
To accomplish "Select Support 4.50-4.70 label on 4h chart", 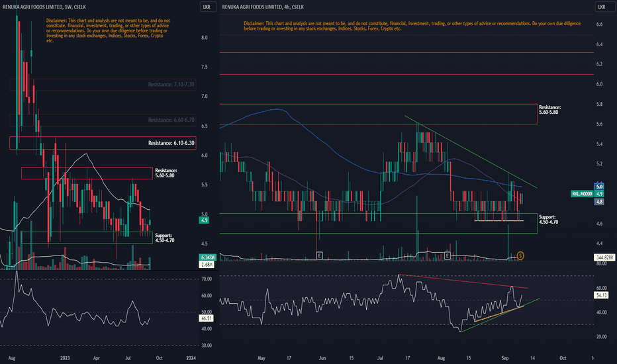I will point(549,219).
